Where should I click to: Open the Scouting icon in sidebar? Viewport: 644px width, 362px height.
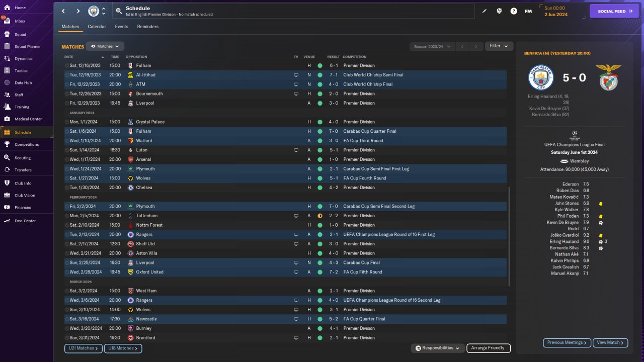[7, 157]
